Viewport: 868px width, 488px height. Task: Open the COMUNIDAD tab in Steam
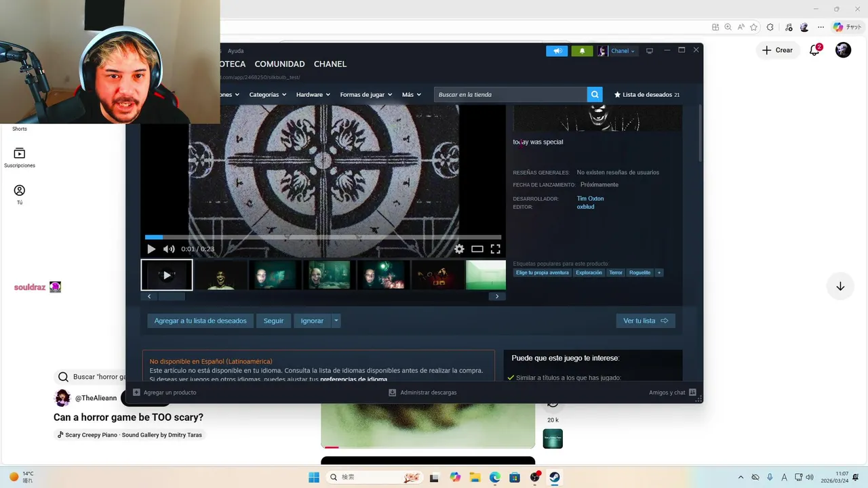coord(279,64)
